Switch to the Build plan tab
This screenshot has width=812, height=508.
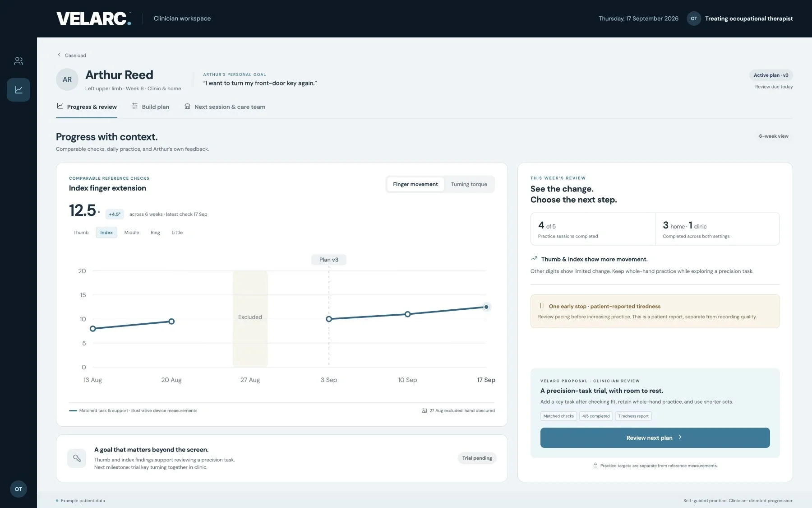pos(151,107)
